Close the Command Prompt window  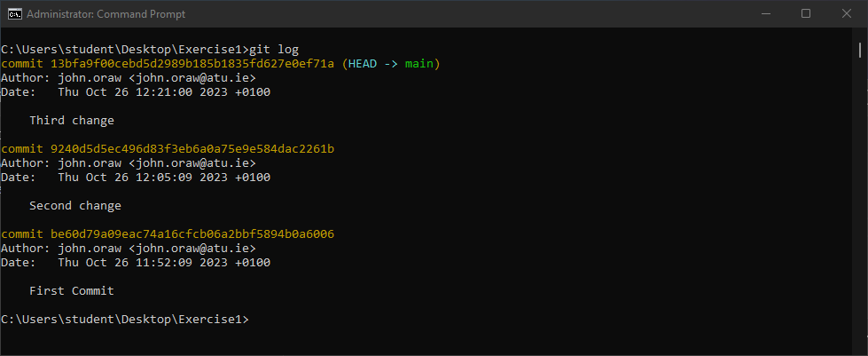[x=847, y=13]
